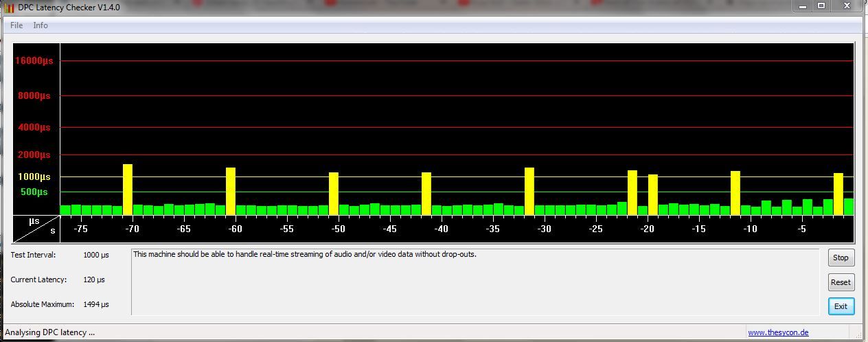868x342 pixels.
Task: Click the yellow latency spike near -70 seconds
Action: coord(128,190)
